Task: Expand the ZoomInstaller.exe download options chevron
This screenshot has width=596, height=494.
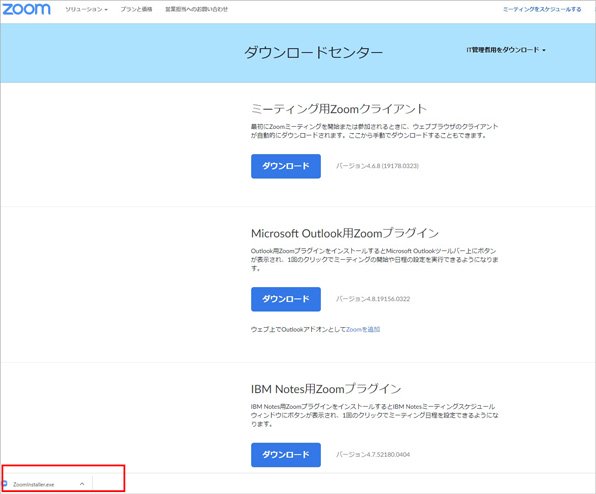Action: (82, 484)
